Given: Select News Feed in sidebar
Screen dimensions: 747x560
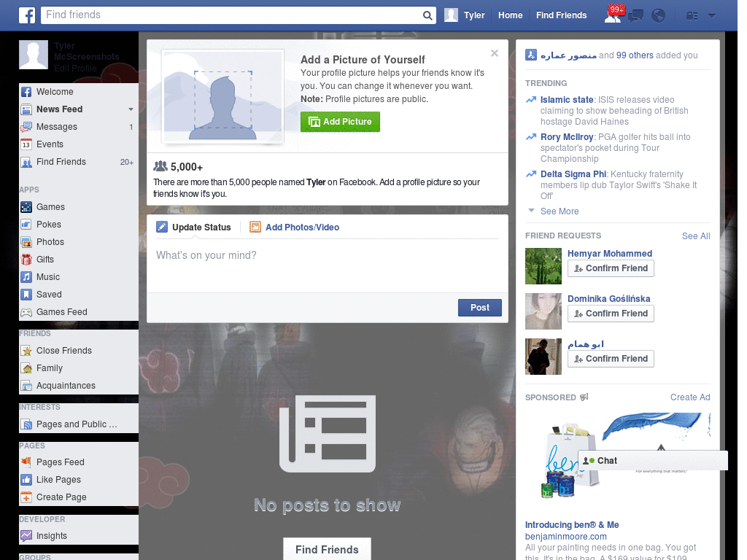Looking at the screenshot, I should 60,109.
